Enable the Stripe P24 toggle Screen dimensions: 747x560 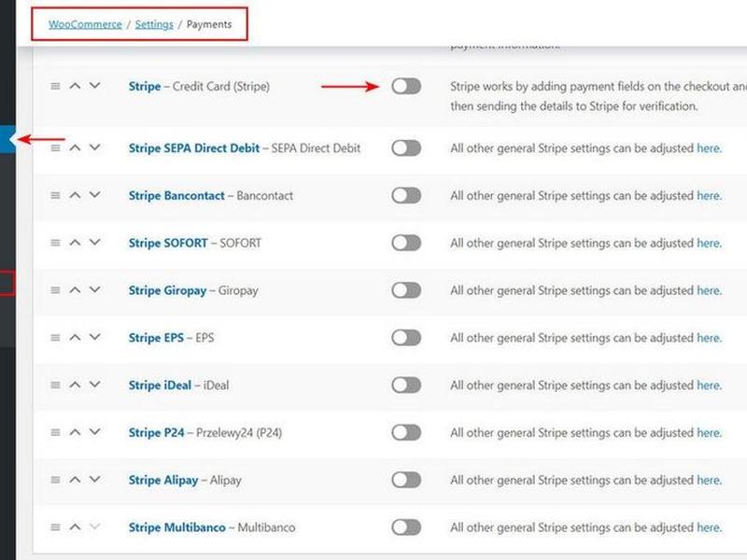[x=406, y=432]
